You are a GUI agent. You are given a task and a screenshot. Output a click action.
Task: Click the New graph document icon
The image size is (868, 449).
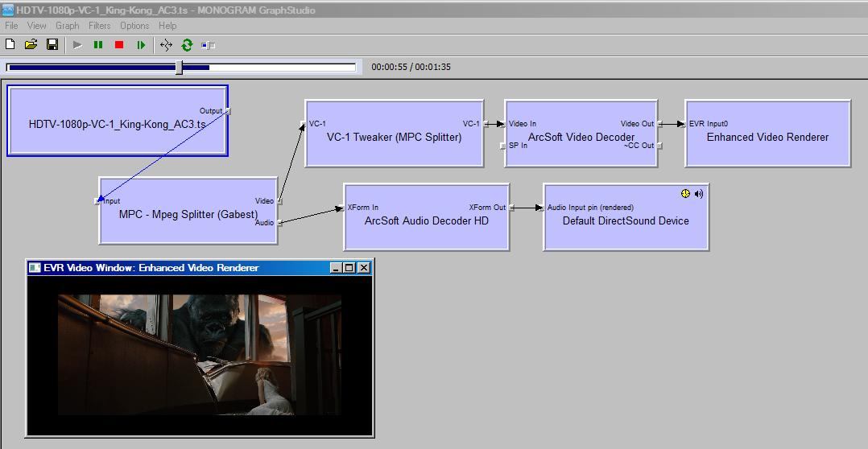[x=10, y=45]
